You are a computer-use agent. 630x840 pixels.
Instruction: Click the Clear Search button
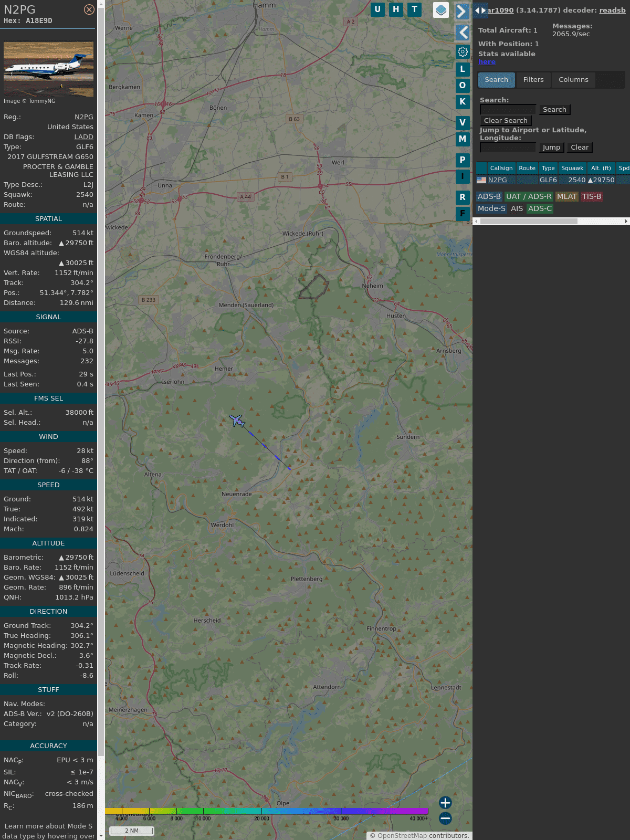click(x=506, y=121)
